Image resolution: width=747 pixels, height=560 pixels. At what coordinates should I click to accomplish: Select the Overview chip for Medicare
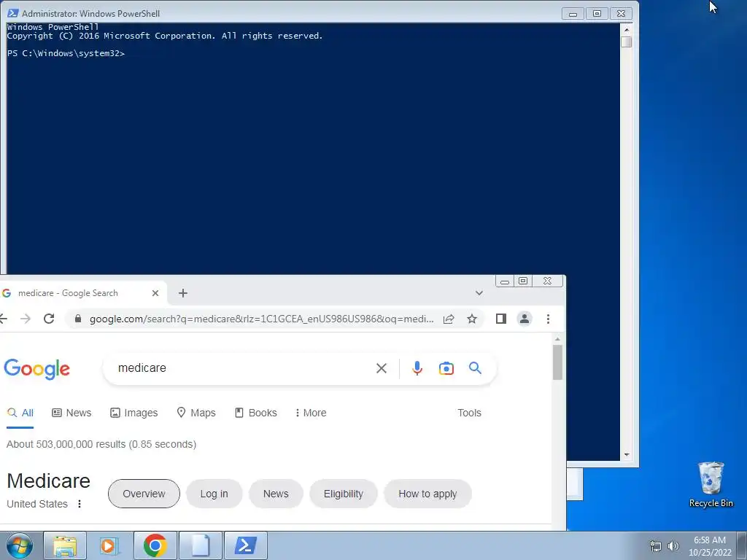(144, 494)
